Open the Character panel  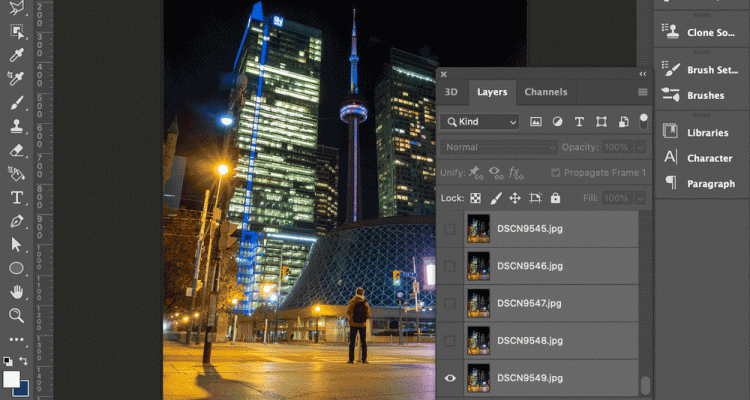point(701,158)
